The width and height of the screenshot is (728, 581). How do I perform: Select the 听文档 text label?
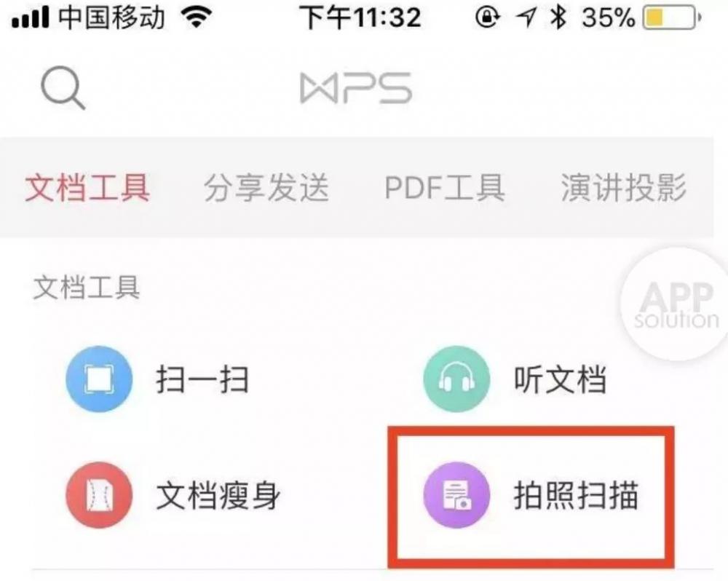[x=560, y=379]
